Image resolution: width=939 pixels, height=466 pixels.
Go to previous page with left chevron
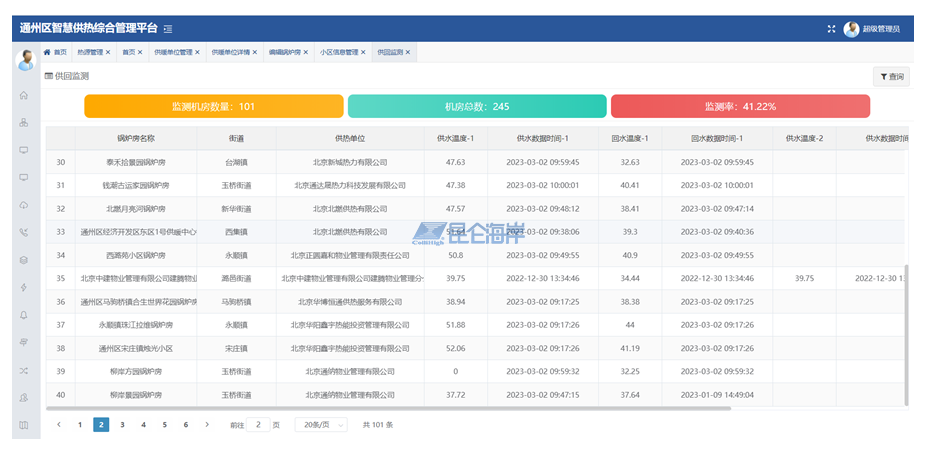tap(59, 425)
